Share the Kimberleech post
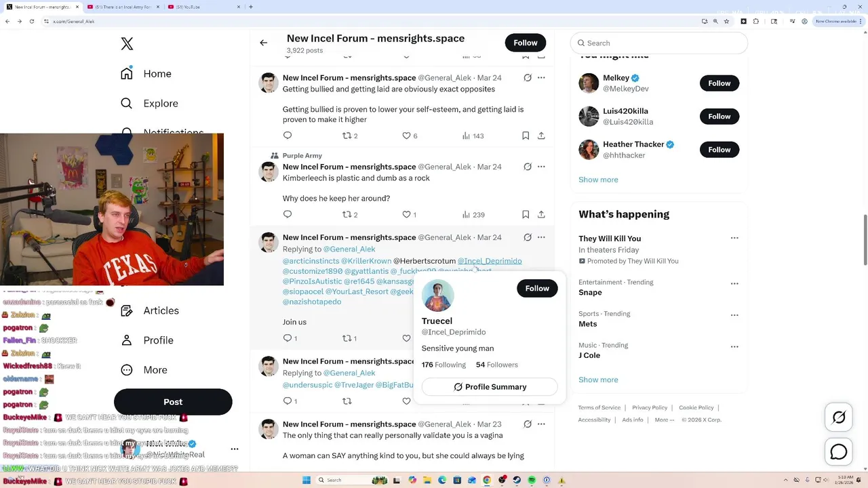868x488 pixels. point(541,214)
